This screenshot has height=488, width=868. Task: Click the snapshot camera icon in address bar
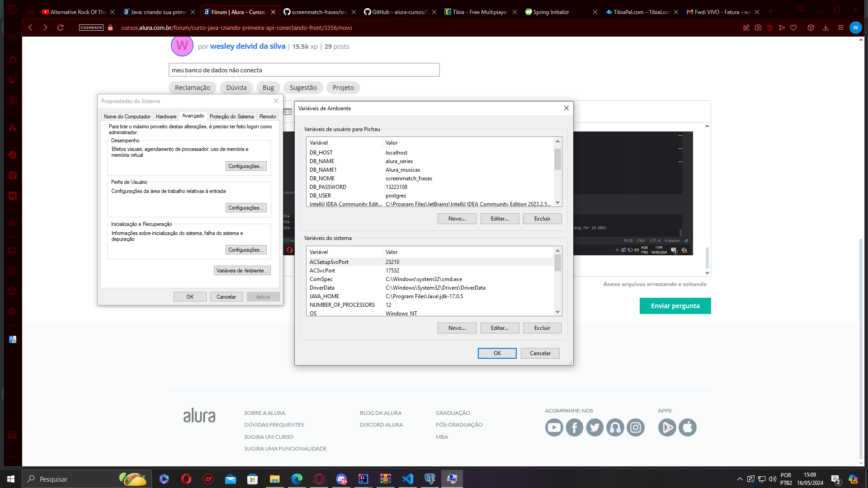click(x=758, y=28)
